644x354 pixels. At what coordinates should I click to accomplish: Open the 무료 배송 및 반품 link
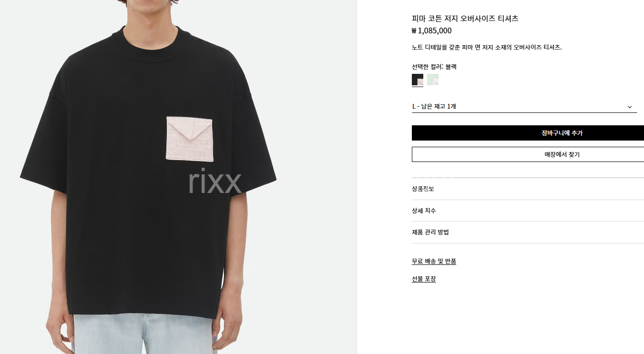point(434,261)
